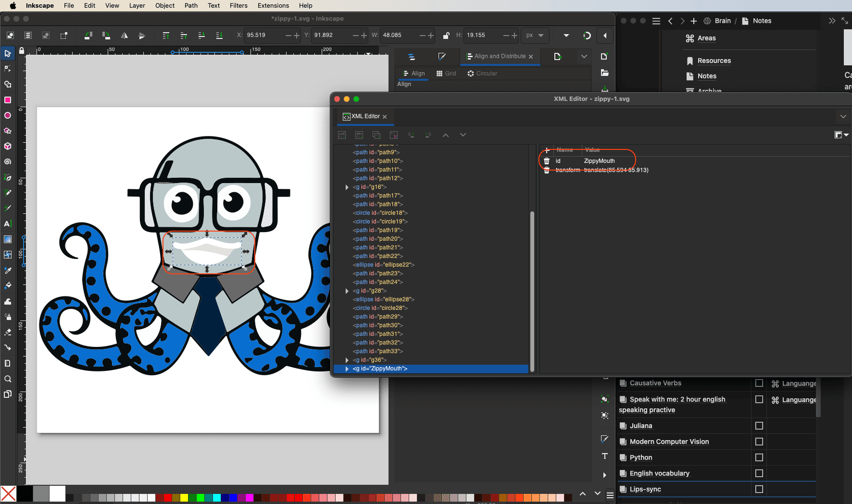The width and height of the screenshot is (852, 504).
Task: Check the Lips-sync checkbox
Action: [x=759, y=489]
